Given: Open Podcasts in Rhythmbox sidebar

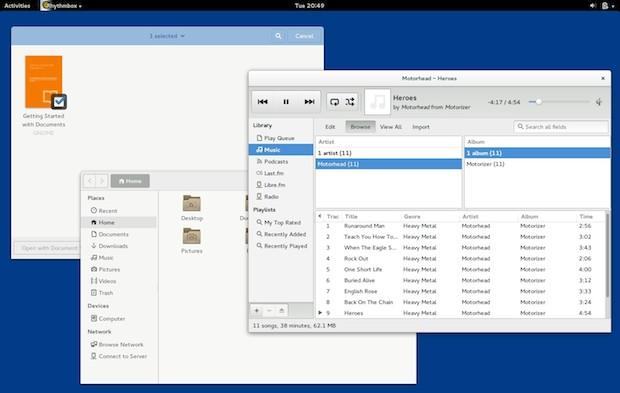Looking at the screenshot, I should (x=281, y=161).
